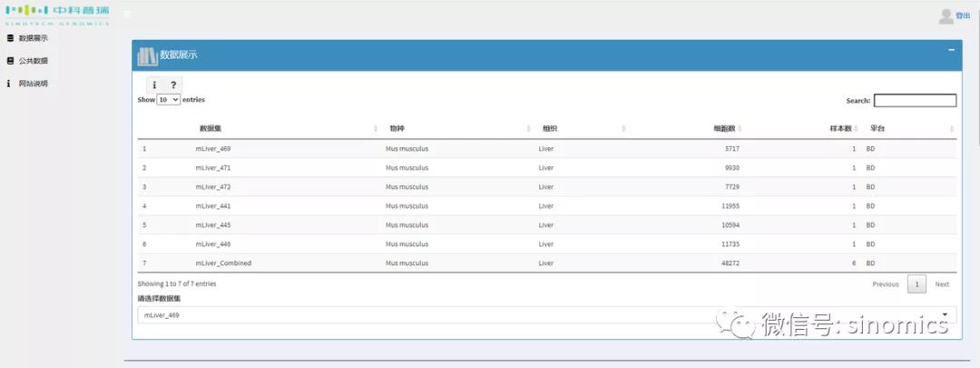Select page 1 in pagination
980x368 pixels.
pyautogui.click(x=916, y=284)
